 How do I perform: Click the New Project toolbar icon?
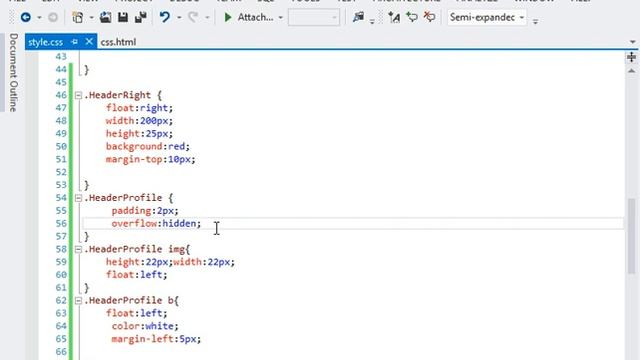coord(78,17)
